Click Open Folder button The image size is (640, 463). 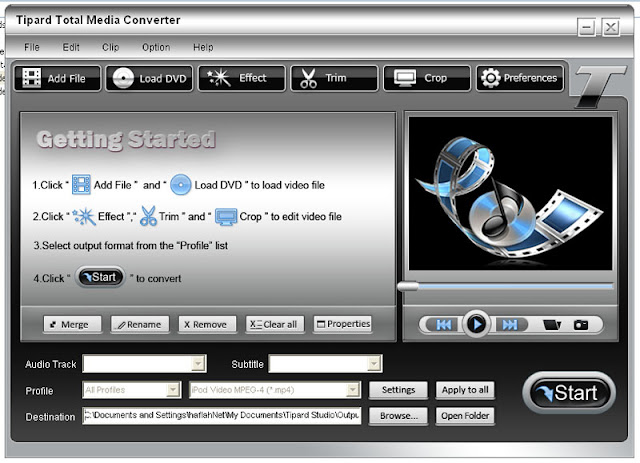[x=465, y=416]
